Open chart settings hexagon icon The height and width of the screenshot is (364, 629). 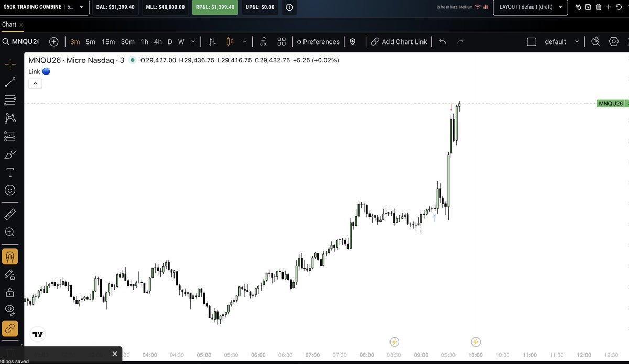[x=614, y=42]
